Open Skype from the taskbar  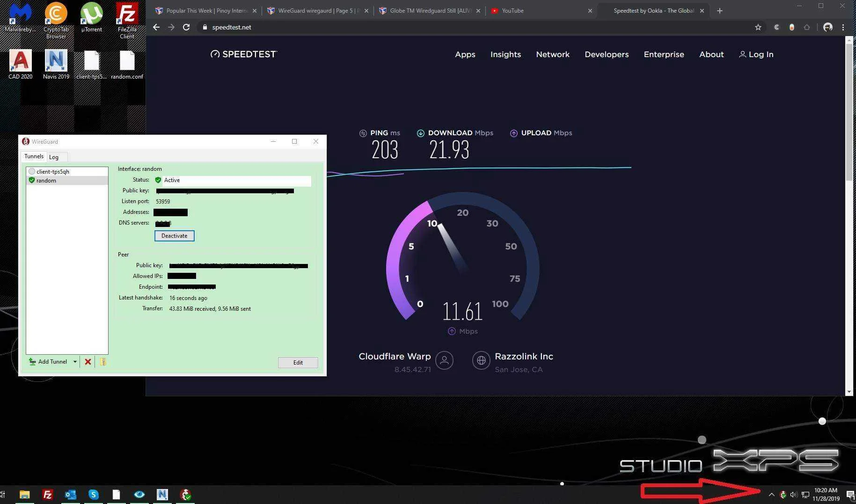tap(93, 495)
